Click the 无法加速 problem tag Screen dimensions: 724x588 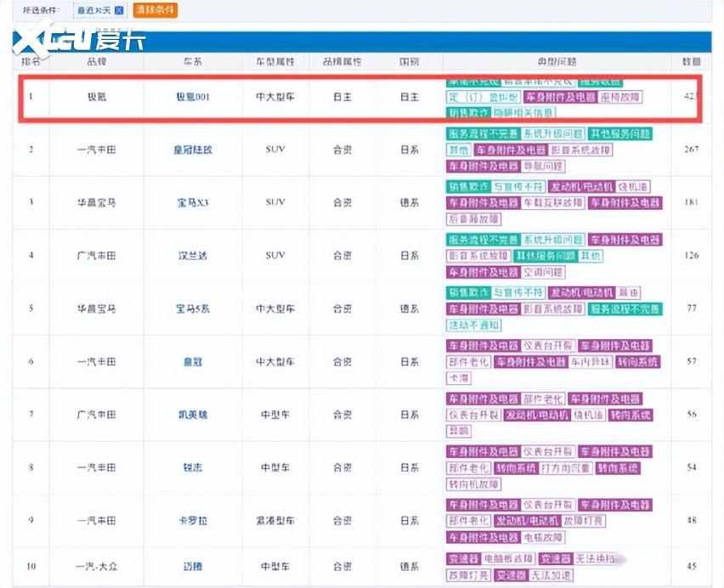click(551, 575)
